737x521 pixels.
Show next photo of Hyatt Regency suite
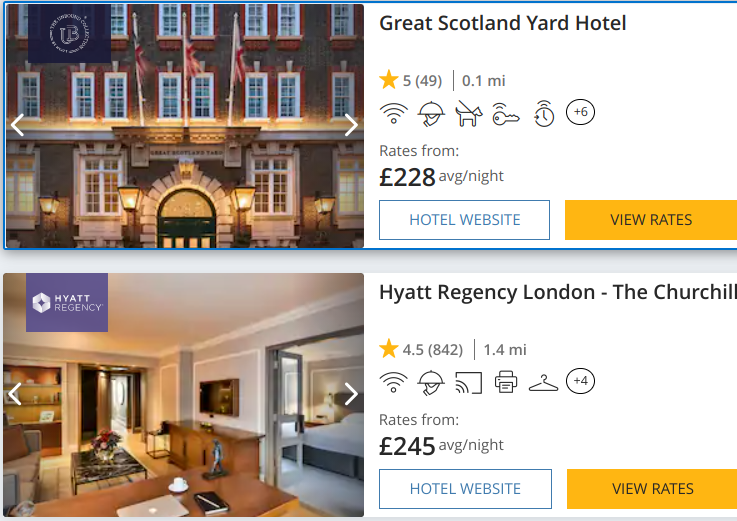pos(351,394)
